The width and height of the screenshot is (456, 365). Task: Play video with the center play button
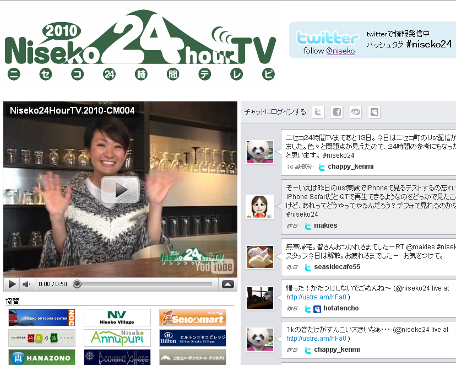(120, 190)
